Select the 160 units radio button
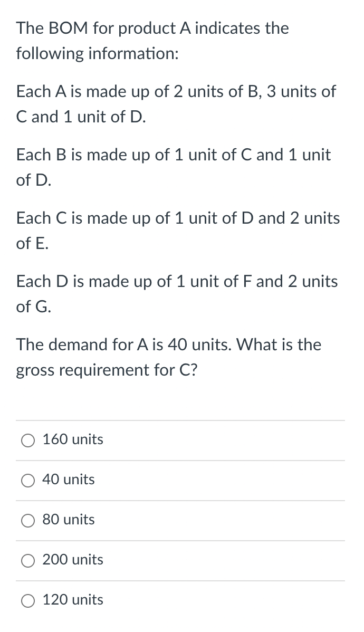 (x=28, y=440)
